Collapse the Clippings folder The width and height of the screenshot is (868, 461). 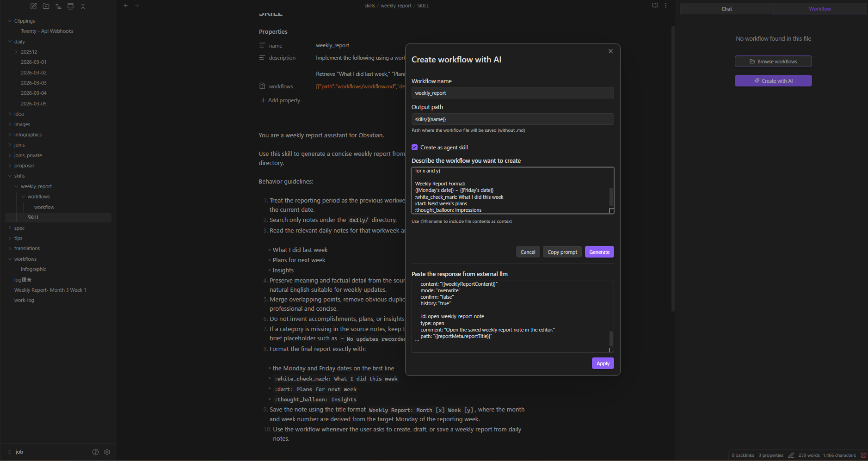[x=10, y=21]
